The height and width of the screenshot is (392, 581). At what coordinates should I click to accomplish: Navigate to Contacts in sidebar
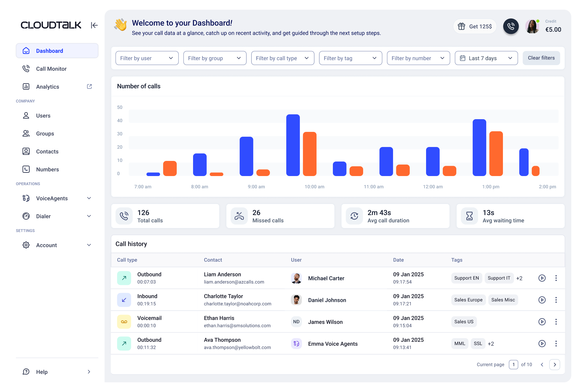pos(47,152)
